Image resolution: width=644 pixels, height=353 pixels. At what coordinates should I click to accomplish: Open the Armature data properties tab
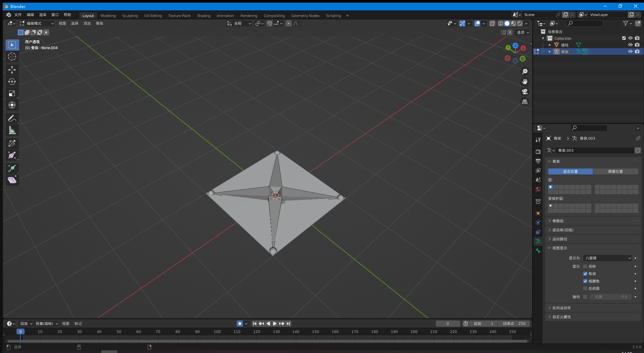(x=538, y=241)
